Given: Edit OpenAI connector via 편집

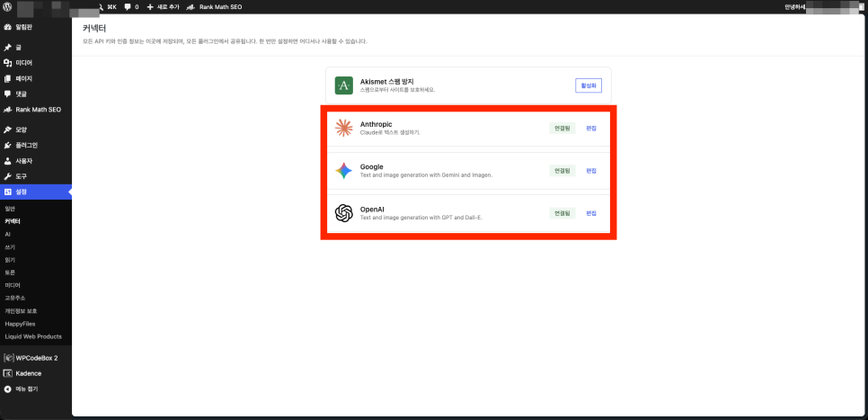Looking at the screenshot, I should click(x=592, y=213).
